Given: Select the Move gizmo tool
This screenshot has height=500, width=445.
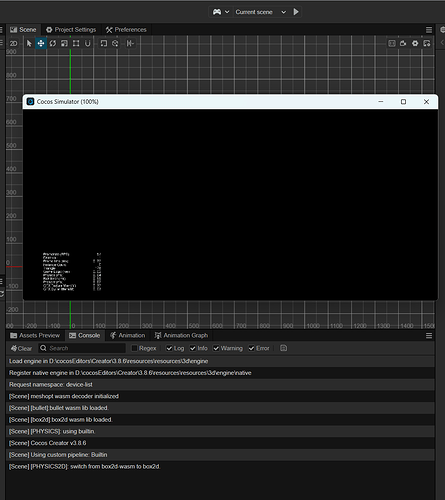Looking at the screenshot, I should click(41, 43).
